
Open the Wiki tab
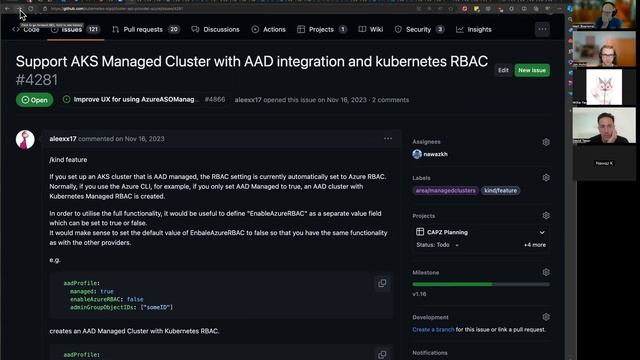pos(371,29)
